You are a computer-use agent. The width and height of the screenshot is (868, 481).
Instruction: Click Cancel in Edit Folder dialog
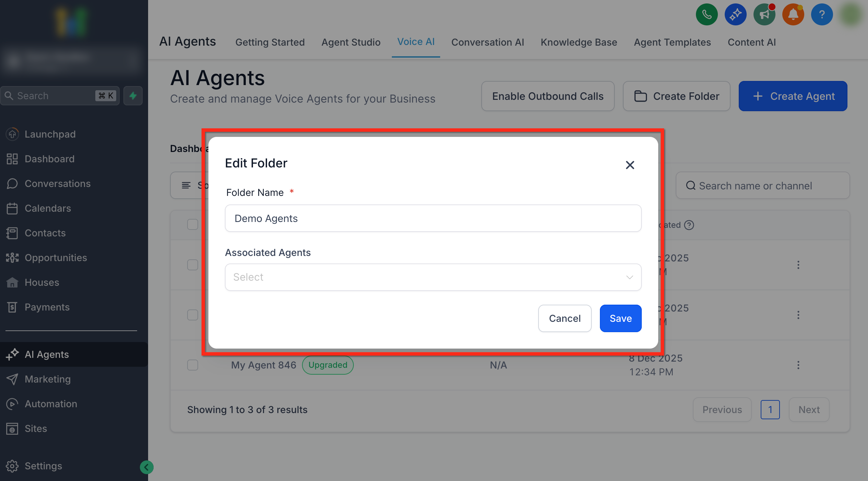565,318
